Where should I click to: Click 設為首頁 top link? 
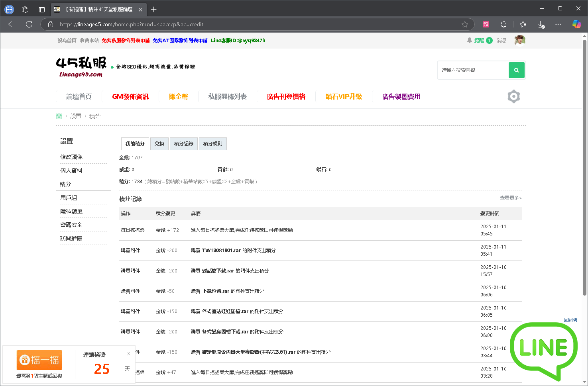(x=67, y=40)
